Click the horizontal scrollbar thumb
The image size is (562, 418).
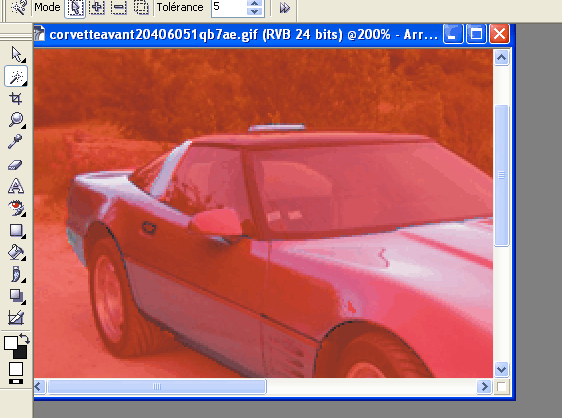click(x=157, y=387)
